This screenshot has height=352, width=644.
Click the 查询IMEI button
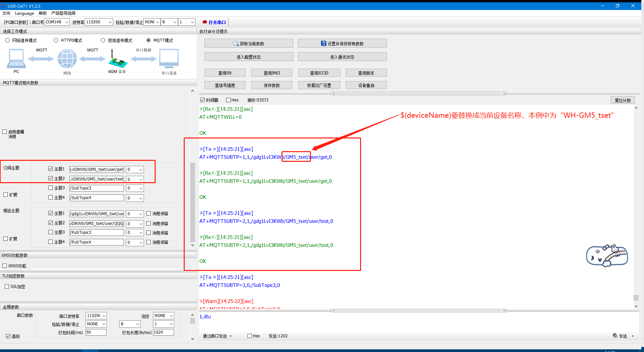click(x=272, y=73)
